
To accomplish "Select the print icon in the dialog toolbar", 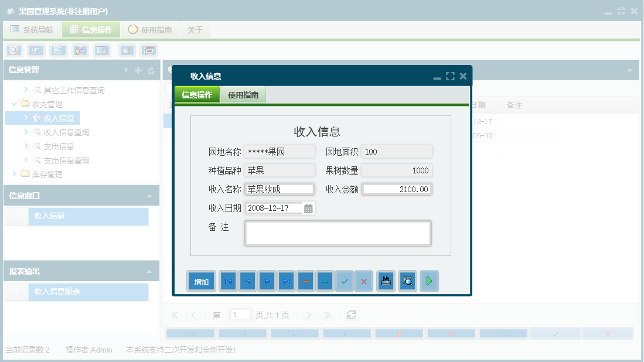I will (386, 281).
